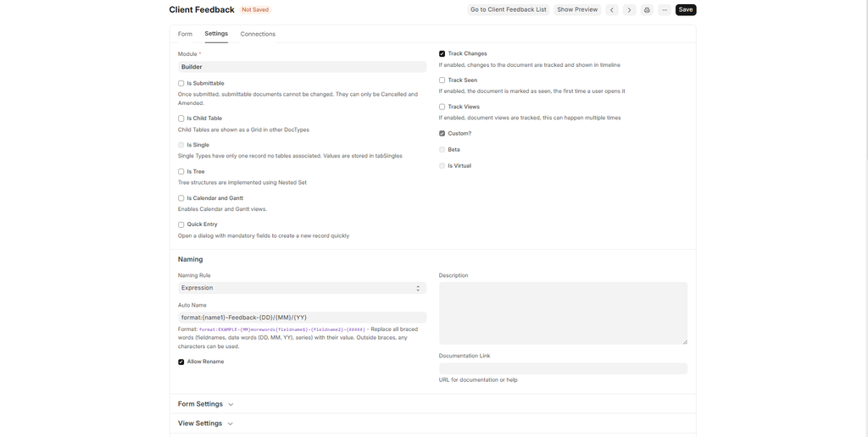868x437 pixels.
Task: Toggle Is Child Table checkbox
Action: coord(181,119)
